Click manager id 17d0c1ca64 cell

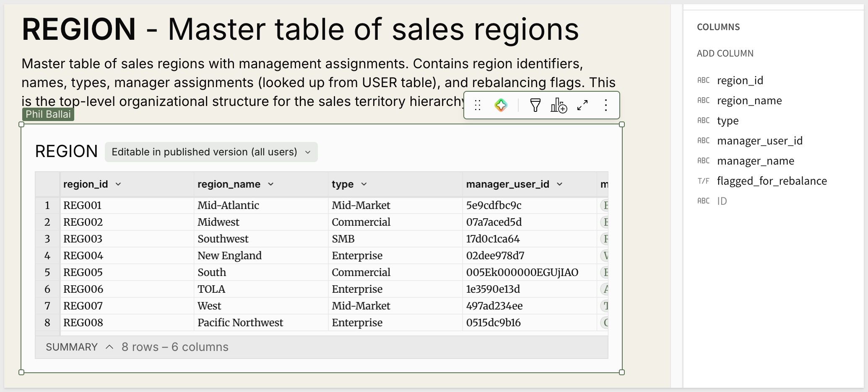click(x=530, y=239)
